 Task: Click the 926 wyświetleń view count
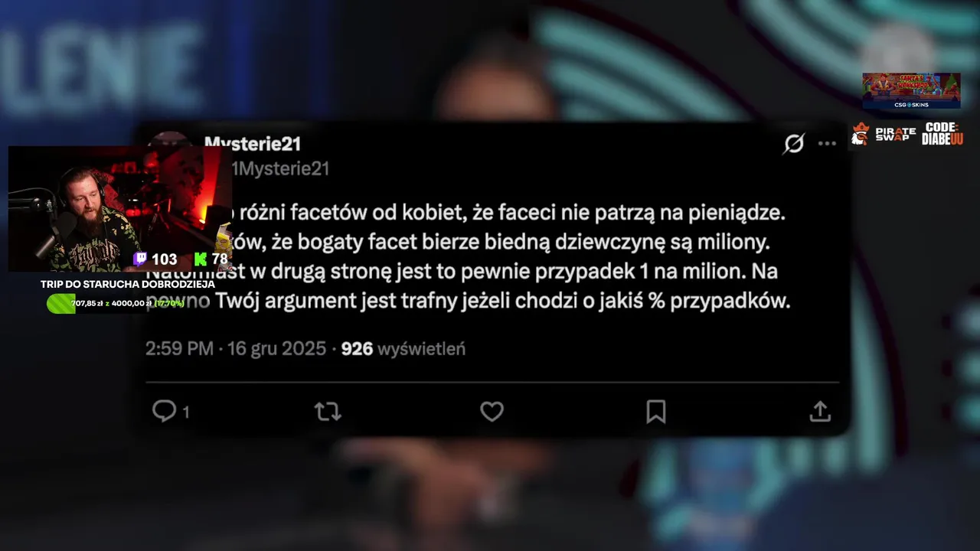click(403, 349)
